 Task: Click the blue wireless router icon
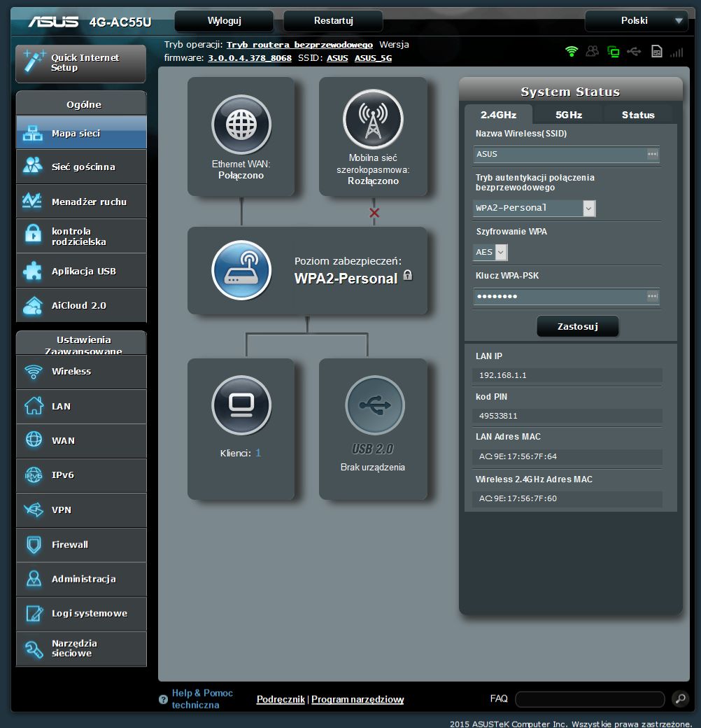coord(241,270)
